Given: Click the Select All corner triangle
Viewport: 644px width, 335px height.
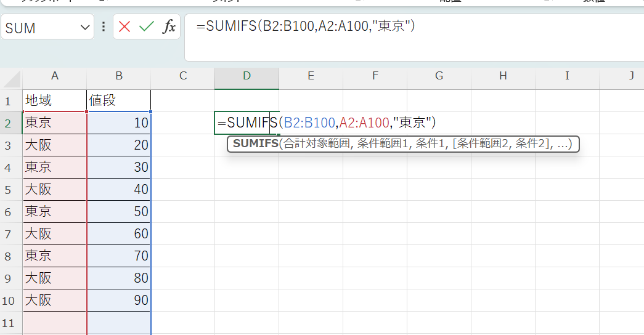Looking at the screenshot, I should click(x=13, y=78).
